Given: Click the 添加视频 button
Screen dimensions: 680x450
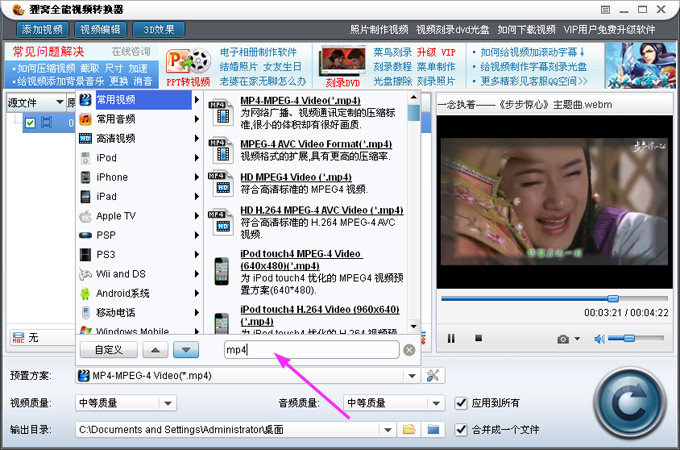Looking at the screenshot, I should [42, 30].
